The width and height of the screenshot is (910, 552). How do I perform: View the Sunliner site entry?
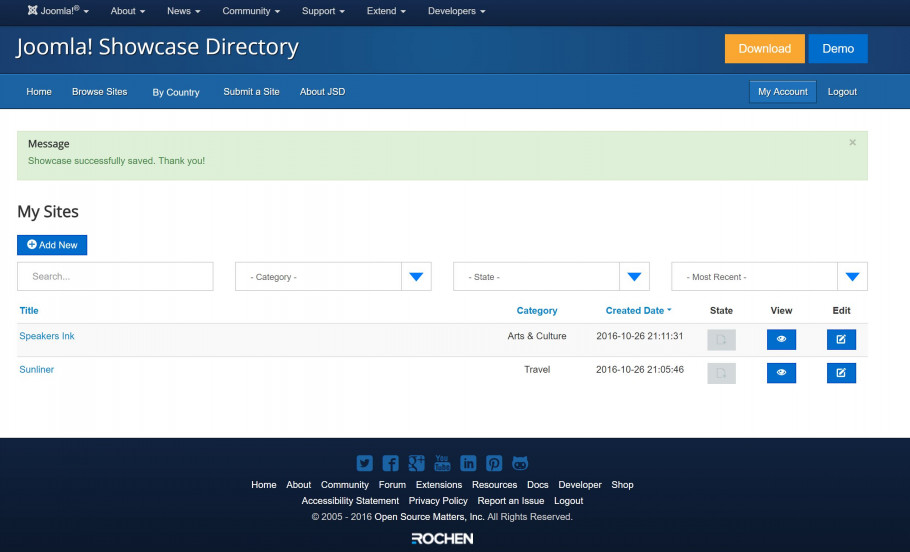click(781, 373)
